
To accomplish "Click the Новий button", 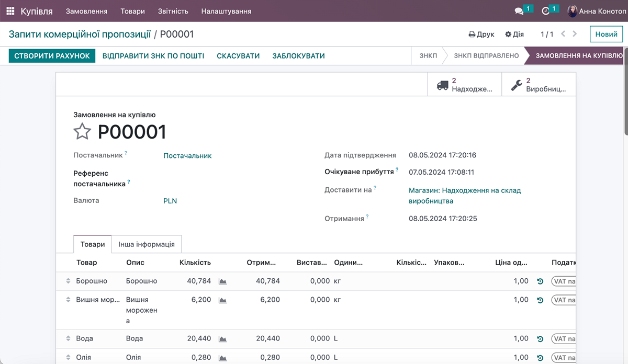I will point(606,35).
